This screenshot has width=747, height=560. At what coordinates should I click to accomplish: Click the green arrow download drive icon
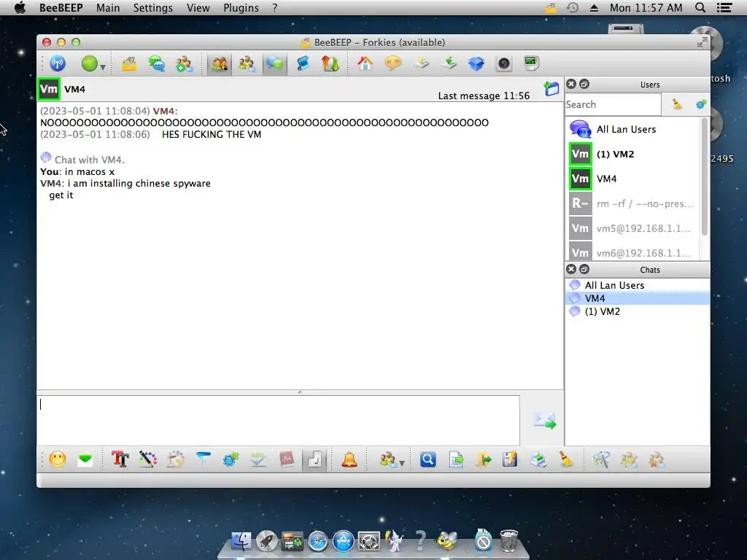[x=449, y=63]
